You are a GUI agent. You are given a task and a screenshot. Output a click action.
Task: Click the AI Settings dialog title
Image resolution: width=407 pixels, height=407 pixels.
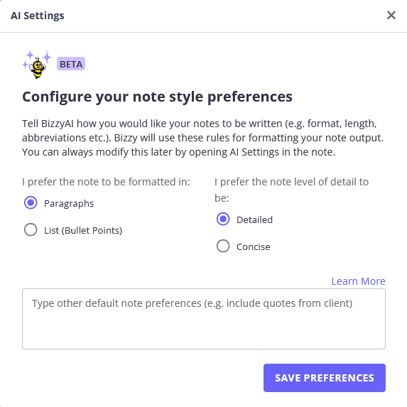[37, 16]
